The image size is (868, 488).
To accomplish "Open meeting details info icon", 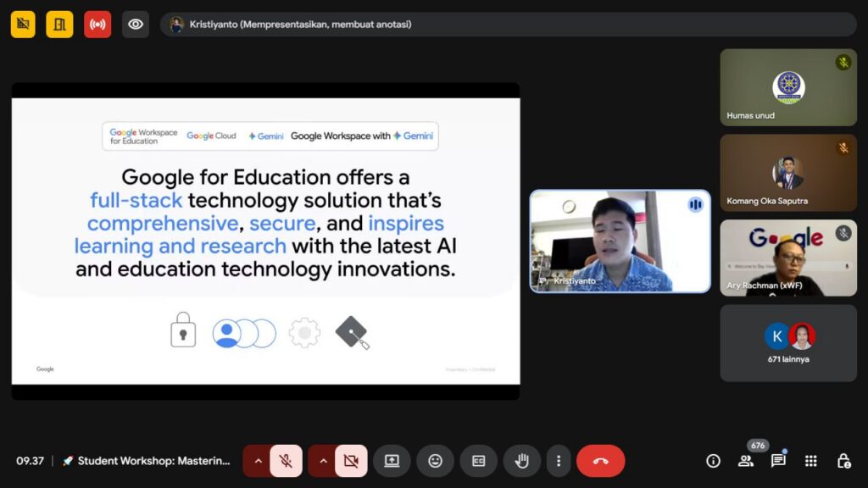I will [x=713, y=461].
